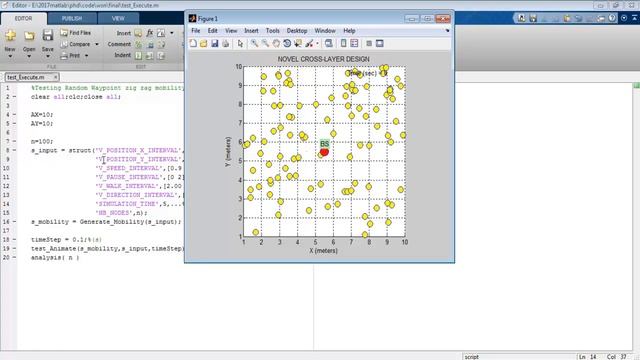Click the Insert section icon
The height and width of the screenshot is (360, 640).
[x=138, y=33]
